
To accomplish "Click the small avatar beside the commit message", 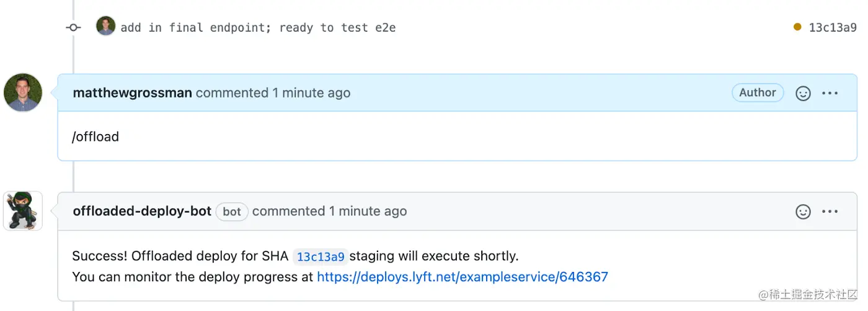I will point(106,26).
